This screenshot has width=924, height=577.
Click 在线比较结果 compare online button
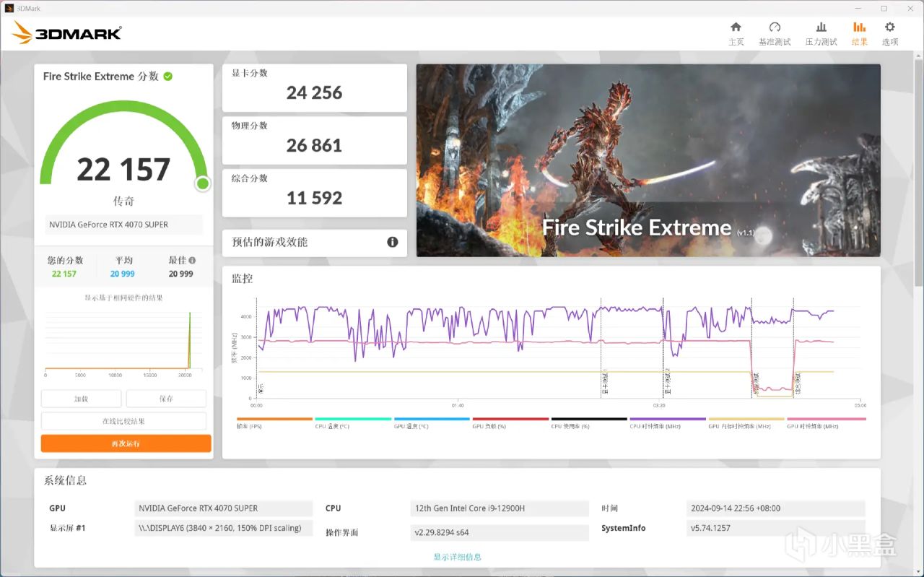click(x=123, y=421)
